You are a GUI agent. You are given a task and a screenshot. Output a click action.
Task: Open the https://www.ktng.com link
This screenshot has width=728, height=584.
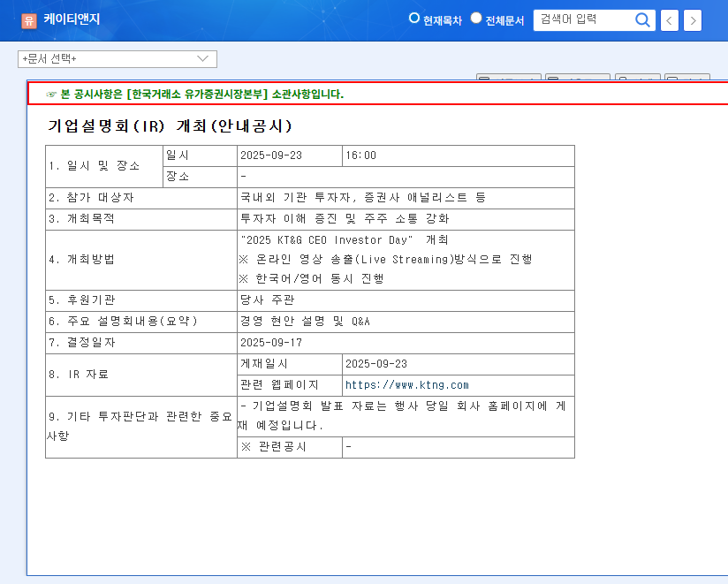click(406, 385)
